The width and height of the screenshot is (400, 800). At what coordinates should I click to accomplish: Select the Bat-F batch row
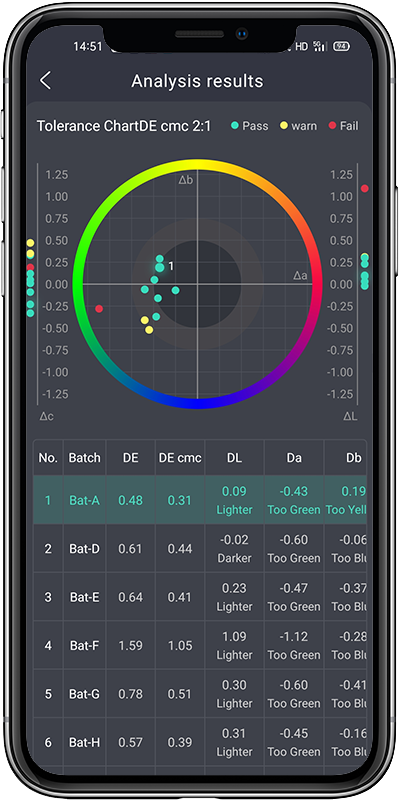point(200,645)
